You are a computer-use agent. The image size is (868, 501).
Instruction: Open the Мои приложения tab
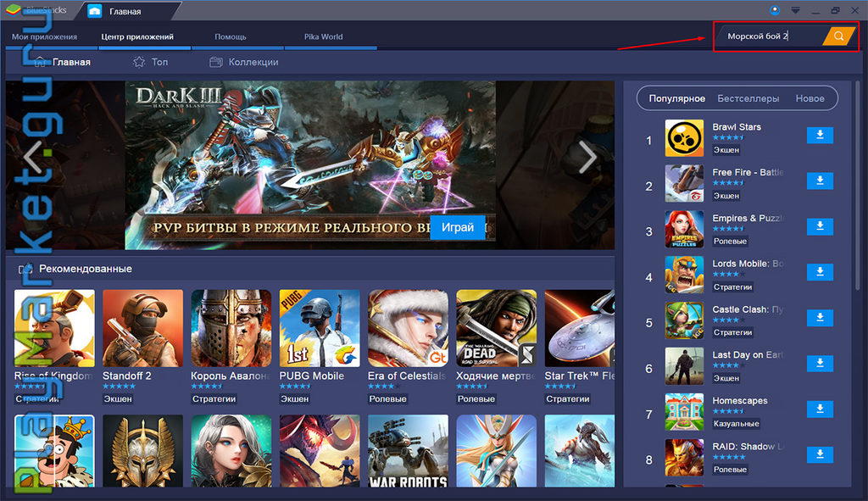(44, 36)
